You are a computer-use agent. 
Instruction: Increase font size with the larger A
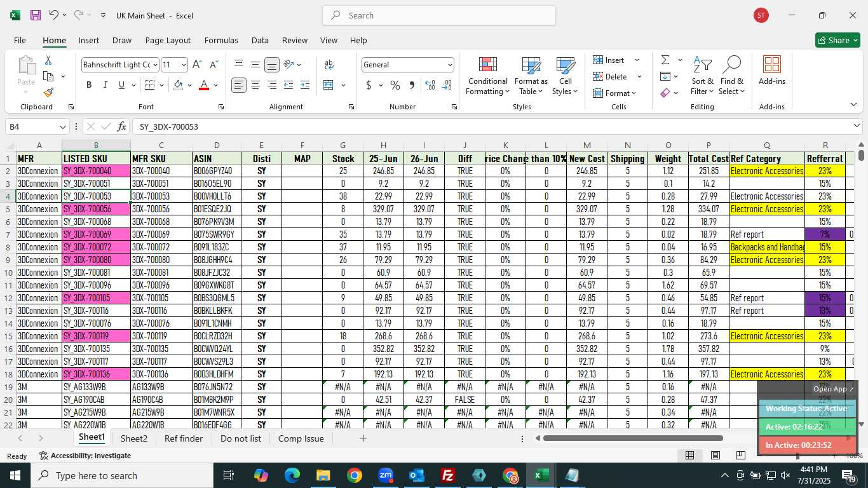tap(197, 65)
